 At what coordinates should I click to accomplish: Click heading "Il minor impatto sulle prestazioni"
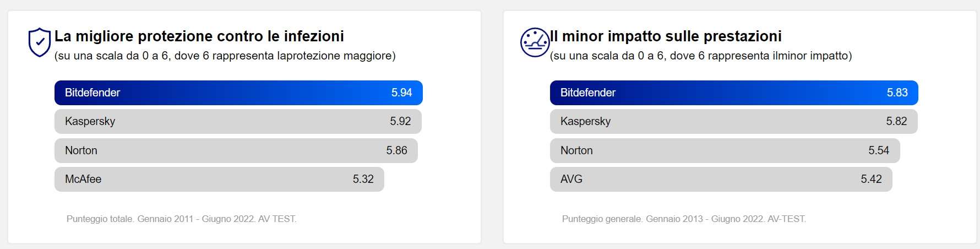[x=666, y=36]
